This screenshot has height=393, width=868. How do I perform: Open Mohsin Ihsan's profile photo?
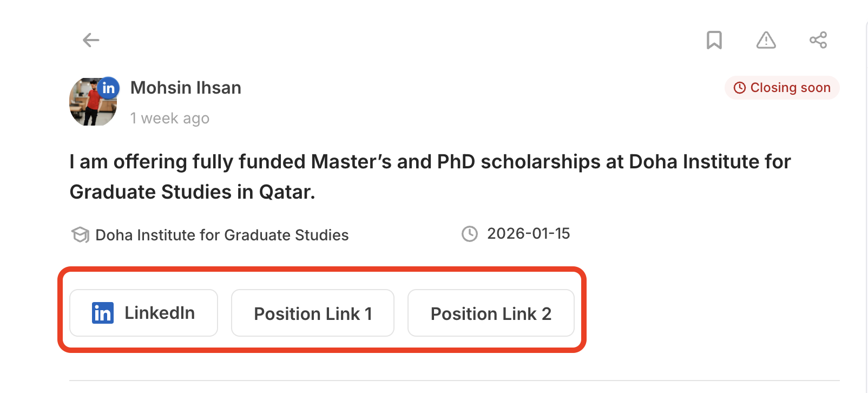(90, 106)
